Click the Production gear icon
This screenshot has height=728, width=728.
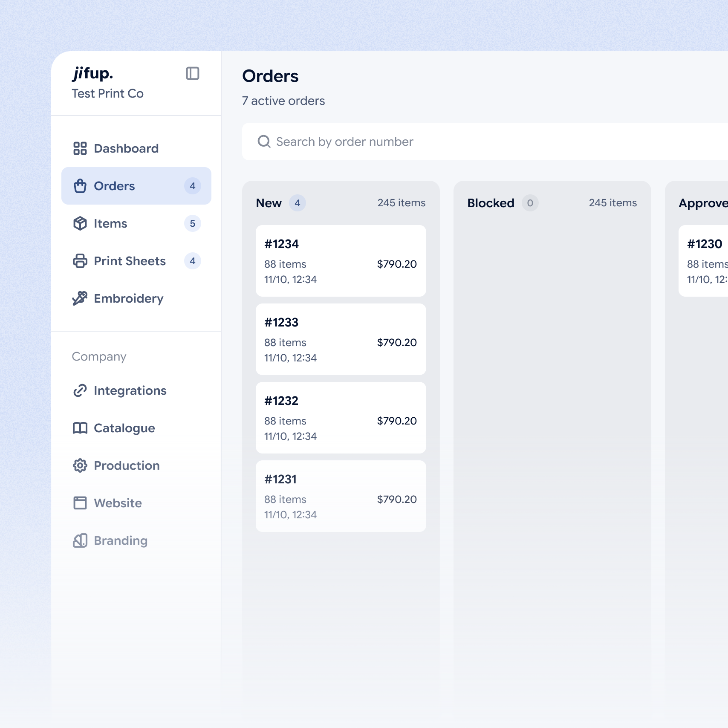(80, 465)
